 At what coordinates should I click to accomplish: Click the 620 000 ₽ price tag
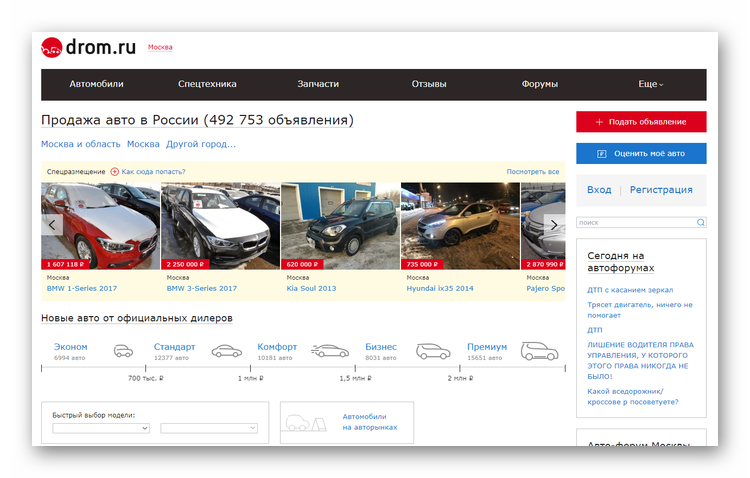click(302, 264)
